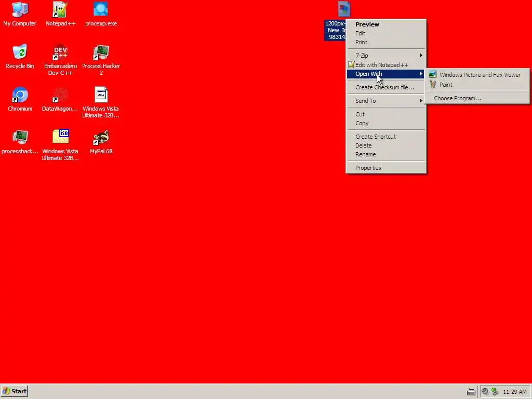The image size is (532, 399).
Task: Click the round tray icon beside the keyboard
Action: 485,391
